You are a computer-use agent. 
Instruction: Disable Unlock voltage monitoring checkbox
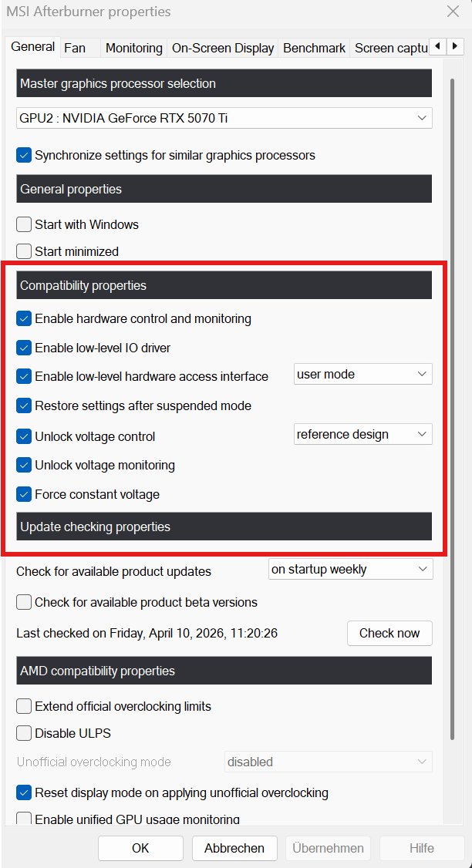coord(24,465)
